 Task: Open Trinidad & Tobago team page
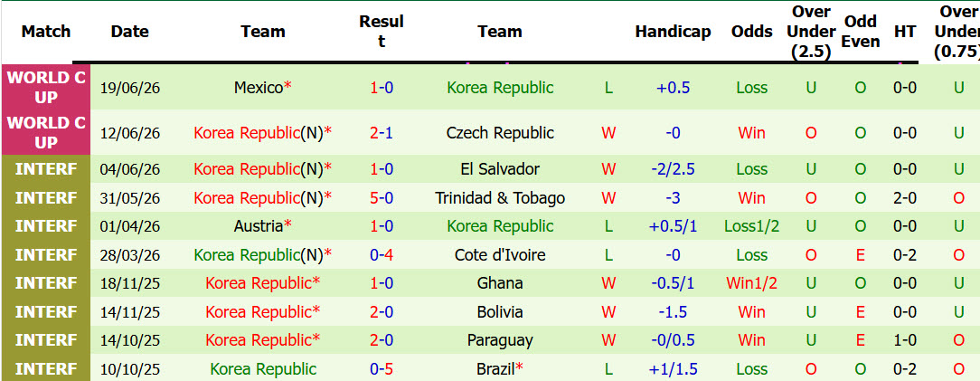pos(500,197)
